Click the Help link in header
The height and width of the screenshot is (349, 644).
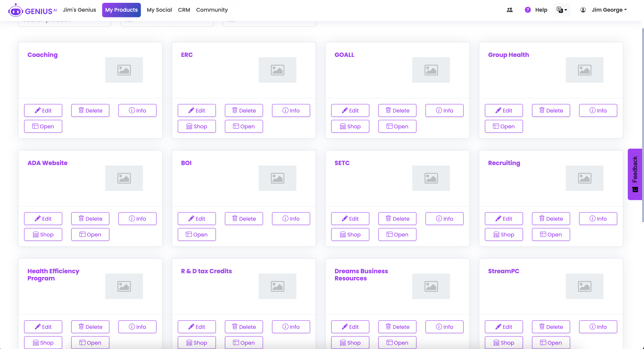pyautogui.click(x=541, y=10)
